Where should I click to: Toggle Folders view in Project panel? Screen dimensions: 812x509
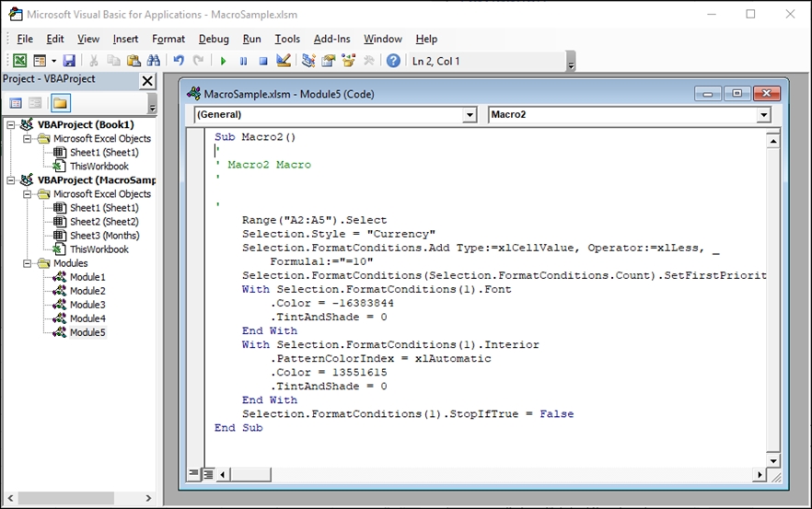pos(60,103)
